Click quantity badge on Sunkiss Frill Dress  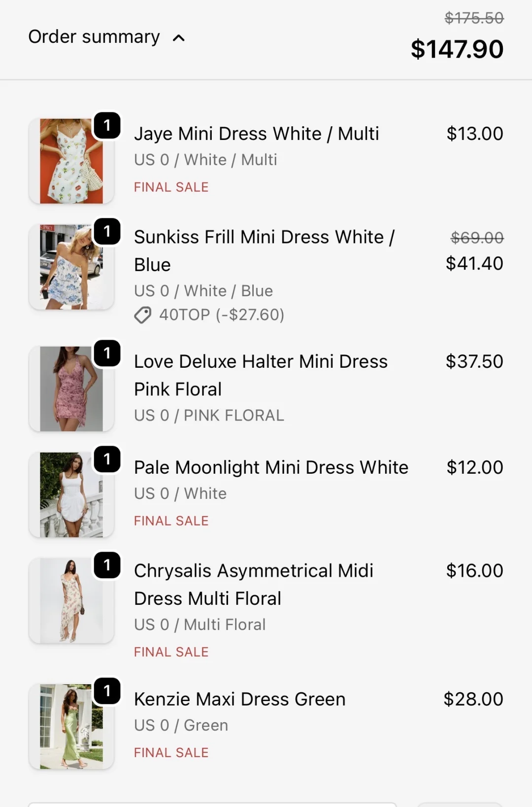[x=107, y=231]
